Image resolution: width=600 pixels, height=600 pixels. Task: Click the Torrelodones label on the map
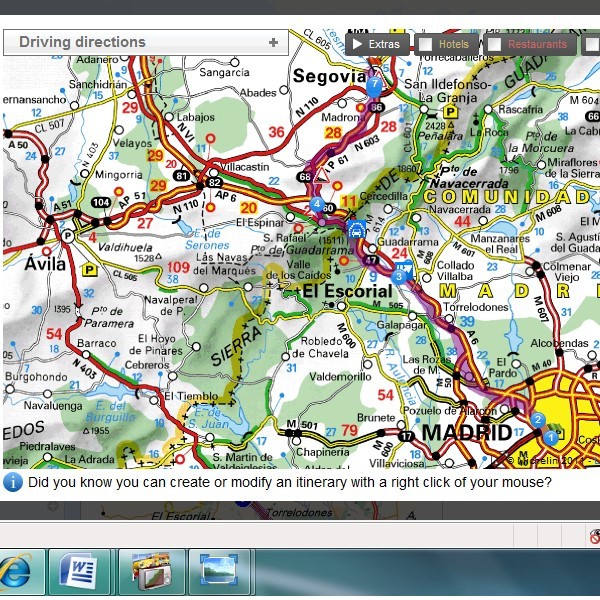click(476, 307)
